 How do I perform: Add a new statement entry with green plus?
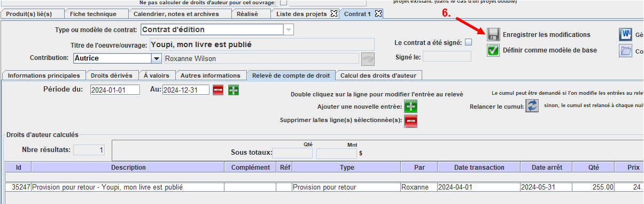[410, 107]
